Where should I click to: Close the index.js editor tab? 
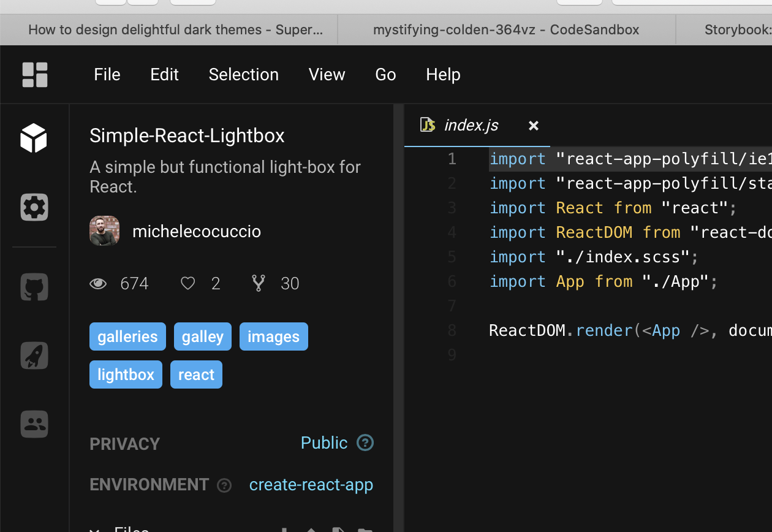(x=534, y=126)
